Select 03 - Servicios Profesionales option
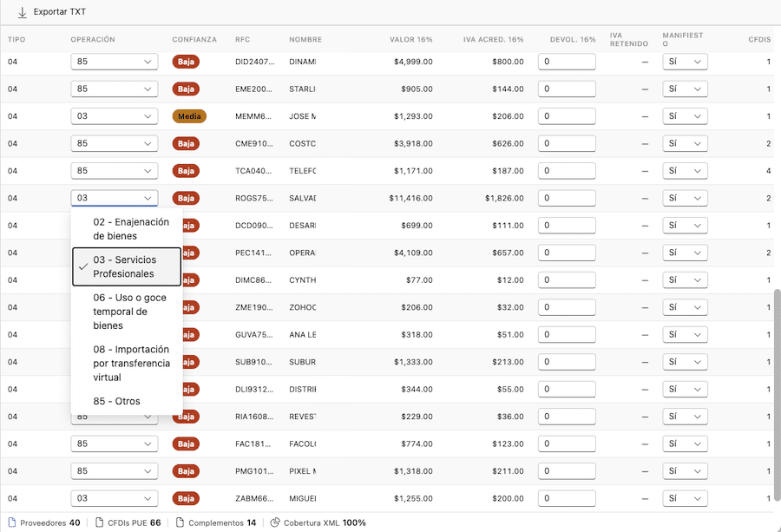 pyautogui.click(x=127, y=266)
